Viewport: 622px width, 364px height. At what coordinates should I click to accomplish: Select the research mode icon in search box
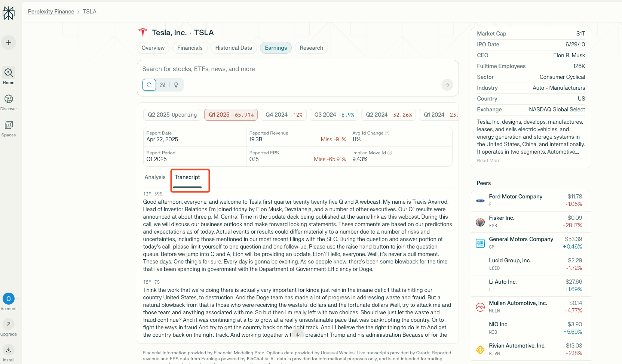(163, 85)
